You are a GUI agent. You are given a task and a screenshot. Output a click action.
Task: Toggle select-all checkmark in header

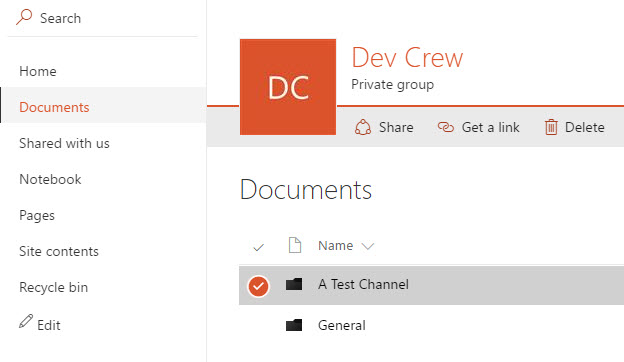258,247
